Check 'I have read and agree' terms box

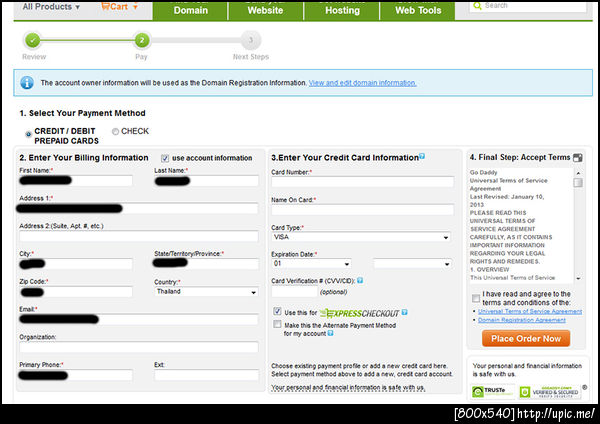click(476, 298)
